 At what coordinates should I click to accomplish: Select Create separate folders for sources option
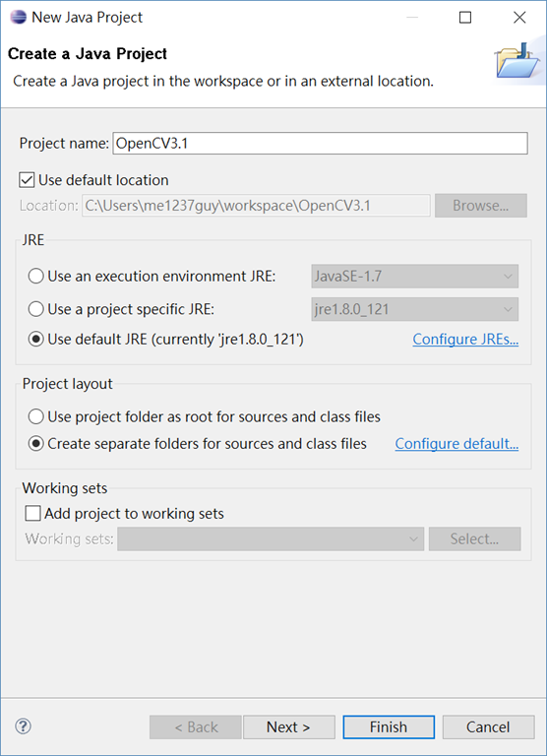[x=35, y=444]
